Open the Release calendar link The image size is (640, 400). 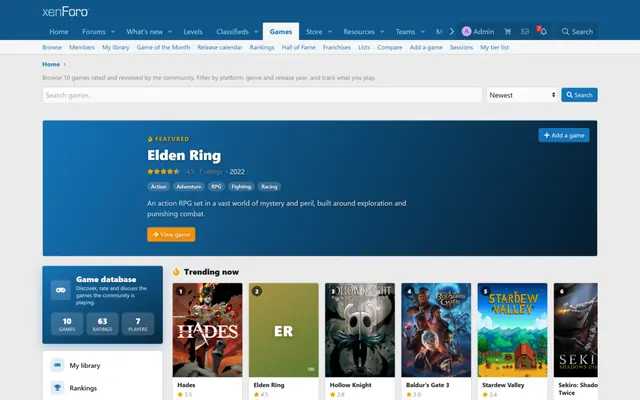click(220, 47)
